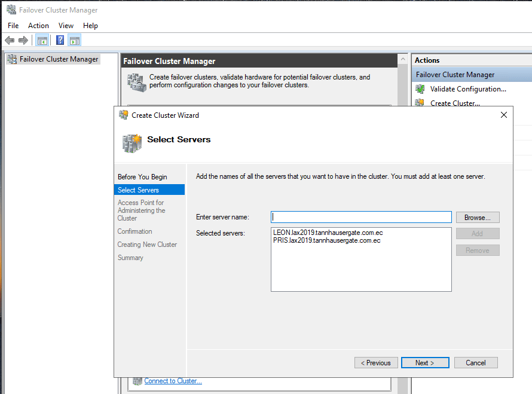Click the Validate Configuration icon in Actions
The width and height of the screenshot is (532, 394).
[x=420, y=89]
